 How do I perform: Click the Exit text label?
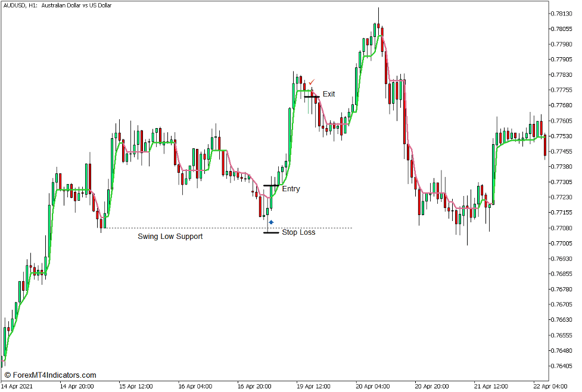[x=329, y=94]
